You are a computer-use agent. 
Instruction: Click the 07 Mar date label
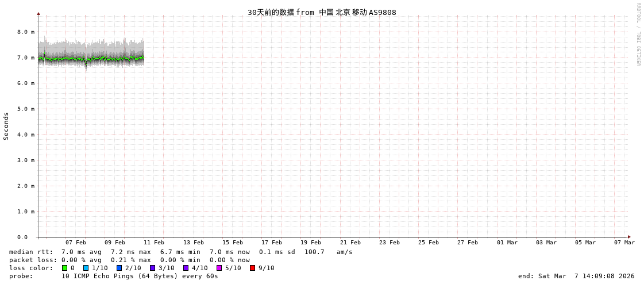[x=624, y=243]
